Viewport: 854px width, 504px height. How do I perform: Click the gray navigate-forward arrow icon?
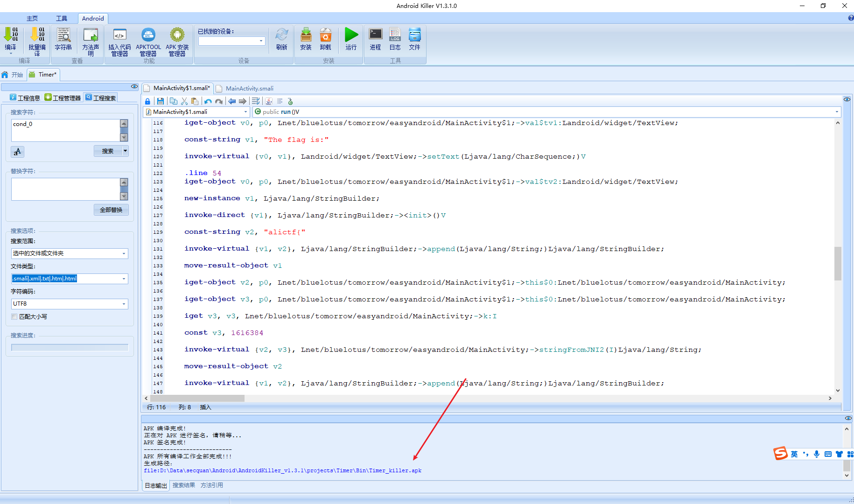pos(243,101)
